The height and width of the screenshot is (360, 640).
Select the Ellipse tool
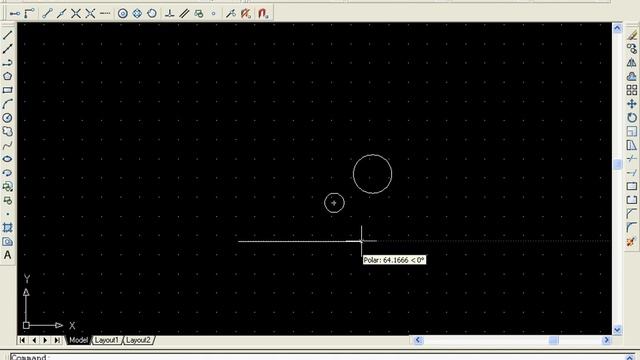point(7,159)
